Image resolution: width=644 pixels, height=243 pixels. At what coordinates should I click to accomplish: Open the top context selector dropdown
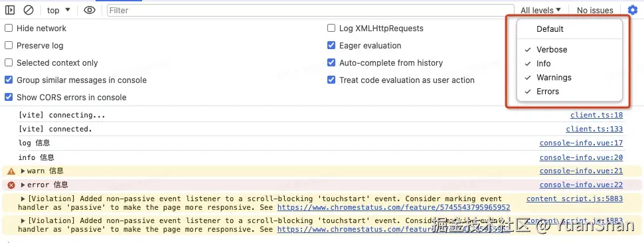click(x=58, y=10)
